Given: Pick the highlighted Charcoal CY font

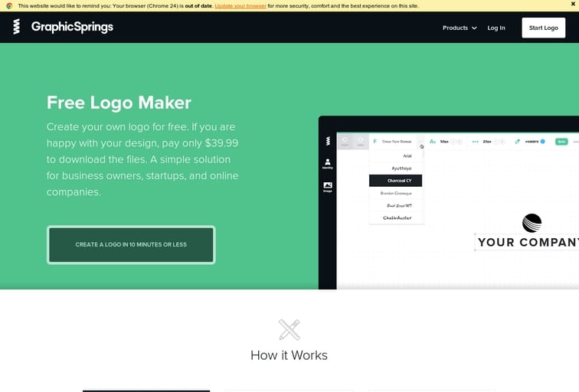Looking at the screenshot, I should (x=396, y=181).
